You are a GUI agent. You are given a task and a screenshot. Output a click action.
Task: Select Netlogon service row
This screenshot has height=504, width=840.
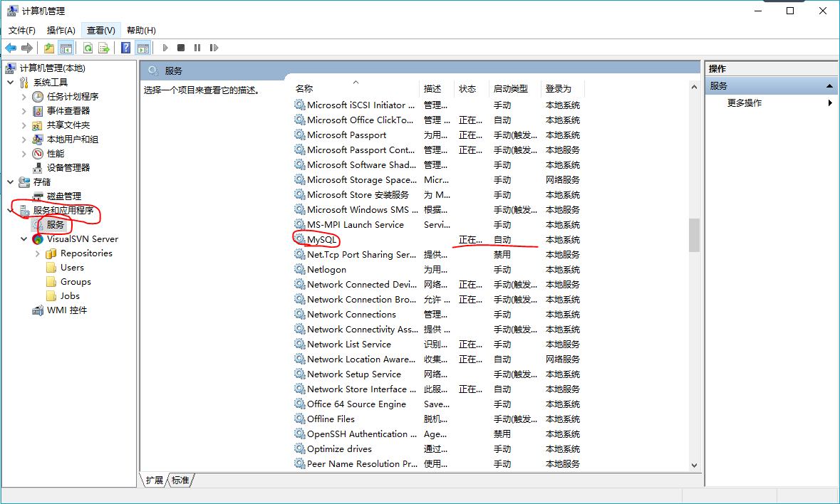point(437,270)
